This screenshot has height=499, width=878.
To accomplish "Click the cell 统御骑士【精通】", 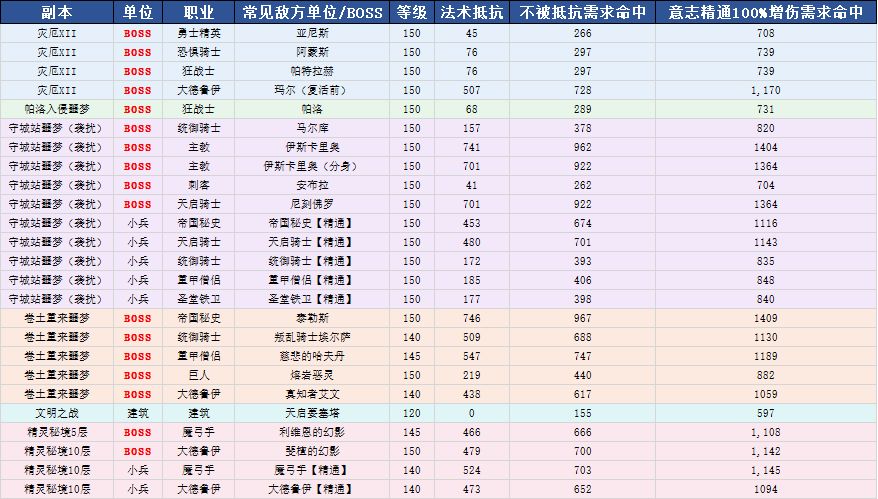I will (312, 262).
